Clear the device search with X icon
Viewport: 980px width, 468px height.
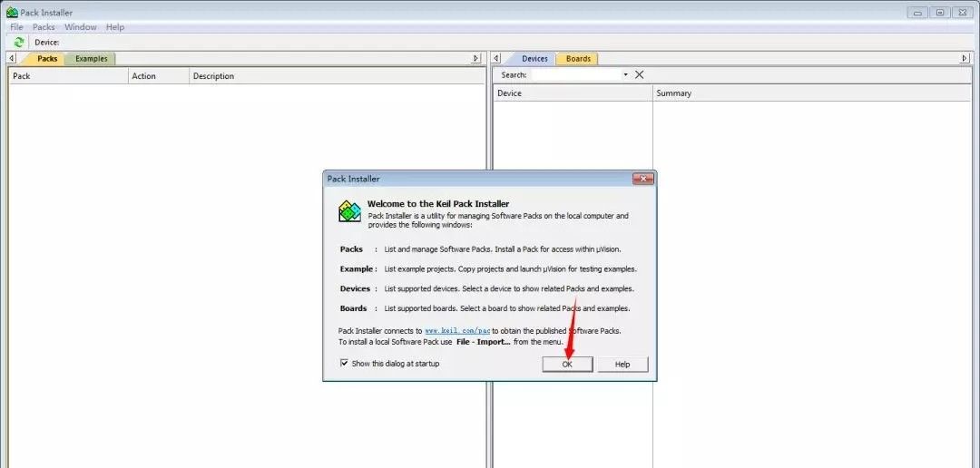click(x=639, y=74)
